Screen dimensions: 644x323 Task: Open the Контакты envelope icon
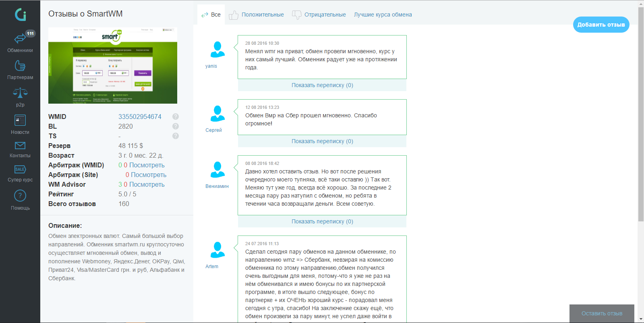[x=20, y=145]
